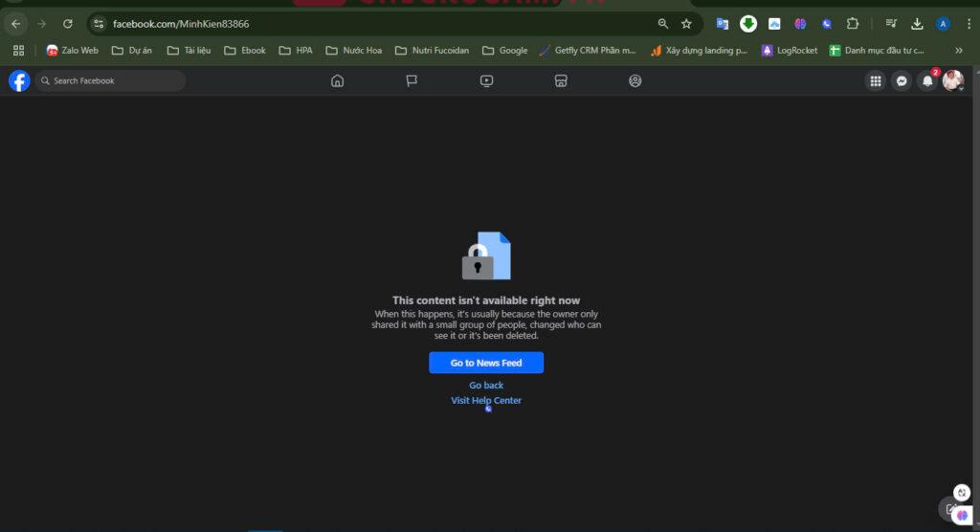Open the Nước Hoa bookmark folder
980x532 pixels.
coord(353,51)
